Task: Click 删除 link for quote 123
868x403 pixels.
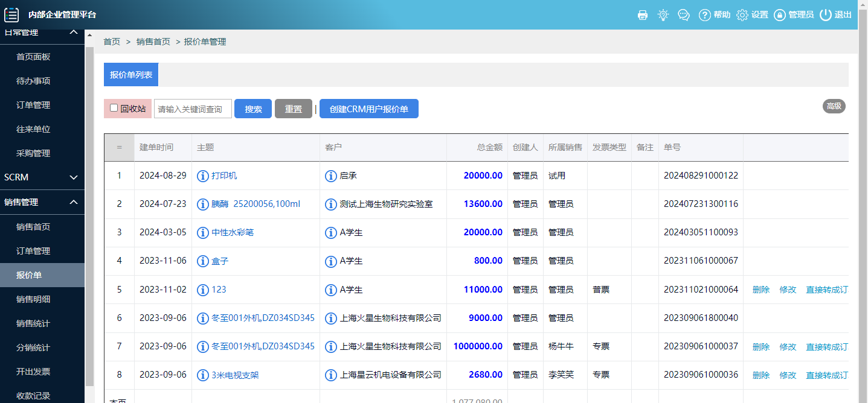Action: (x=761, y=290)
